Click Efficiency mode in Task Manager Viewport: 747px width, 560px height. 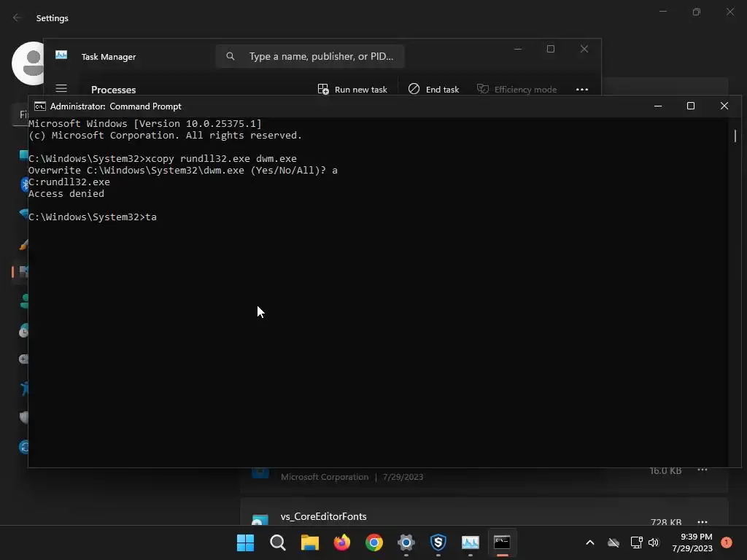click(517, 89)
